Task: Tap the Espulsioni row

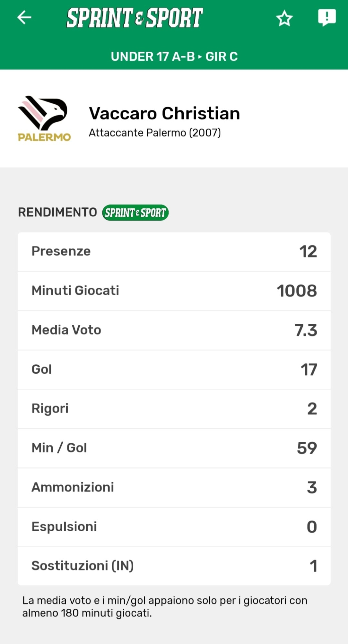Action: coord(174,527)
